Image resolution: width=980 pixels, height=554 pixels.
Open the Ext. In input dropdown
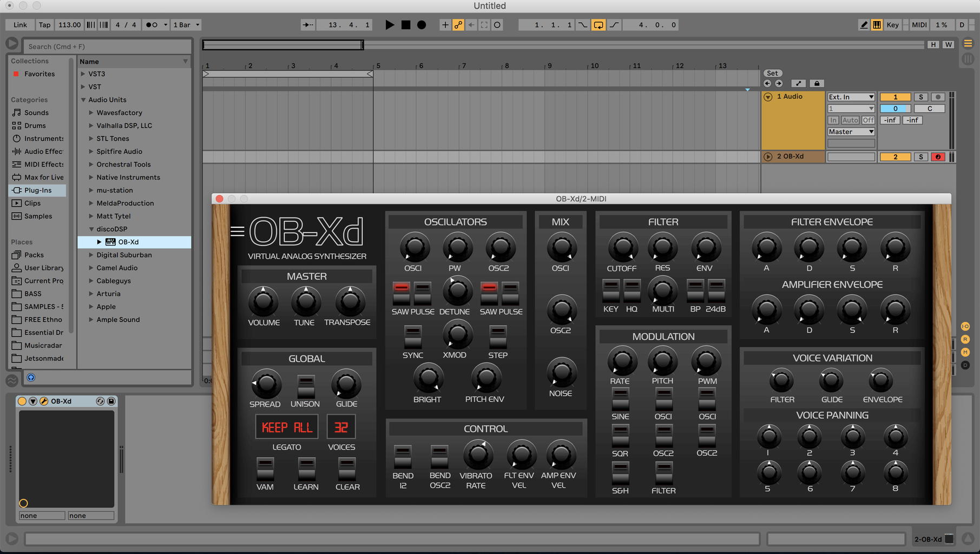(851, 97)
